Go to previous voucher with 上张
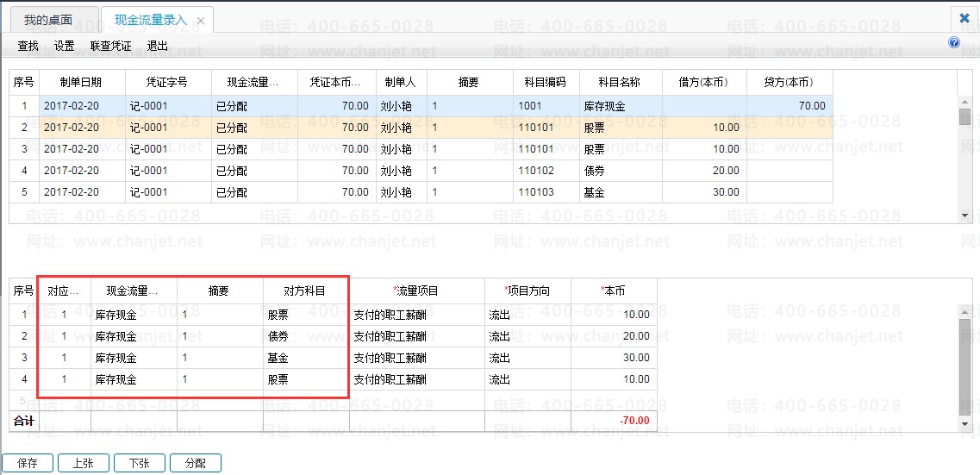The width and height of the screenshot is (980, 475). coord(83,463)
